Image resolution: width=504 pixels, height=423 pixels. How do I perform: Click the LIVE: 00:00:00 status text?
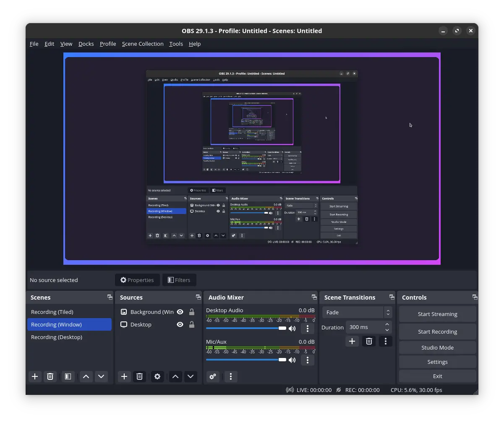pyautogui.click(x=314, y=390)
